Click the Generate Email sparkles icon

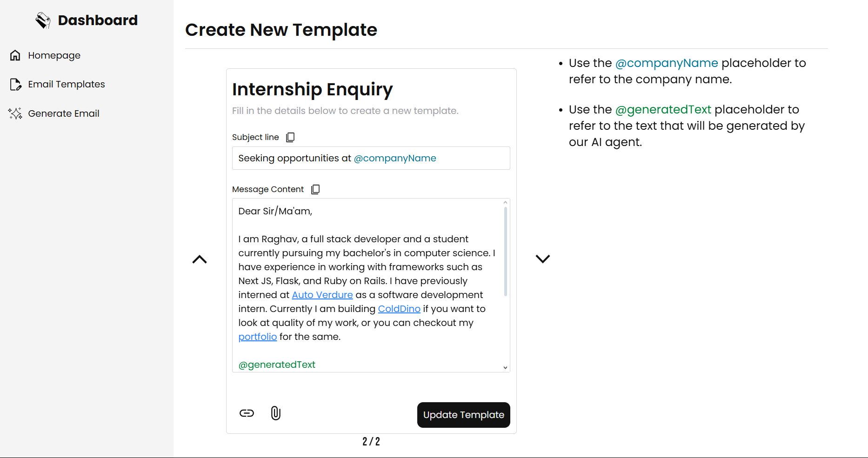coord(15,113)
